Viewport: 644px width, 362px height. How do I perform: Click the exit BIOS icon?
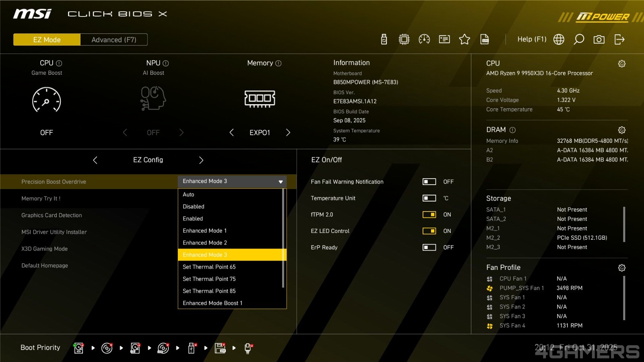click(x=619, y=39)
